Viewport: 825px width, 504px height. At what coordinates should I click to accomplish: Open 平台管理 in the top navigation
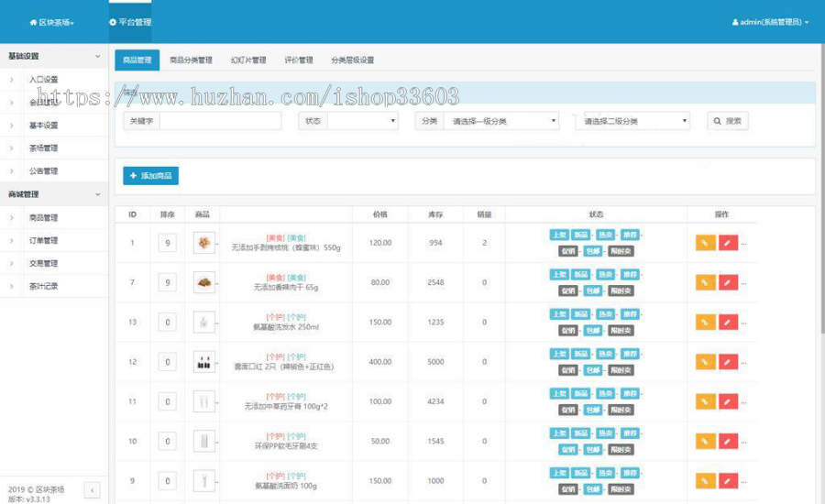tap(130, 22)
